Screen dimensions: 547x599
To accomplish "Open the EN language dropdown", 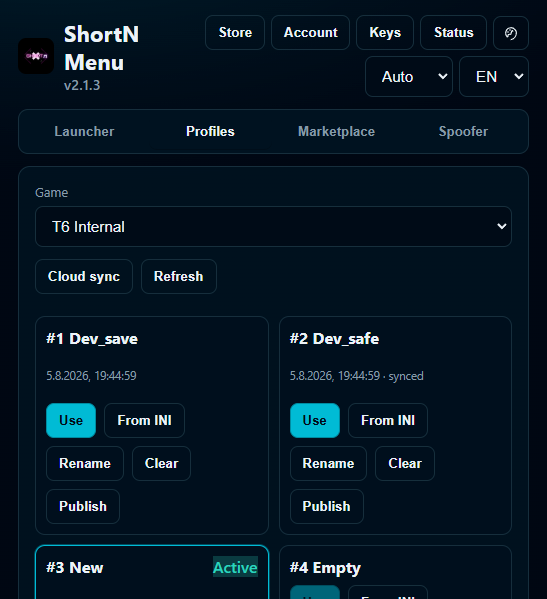I will (x=494, y=76).
